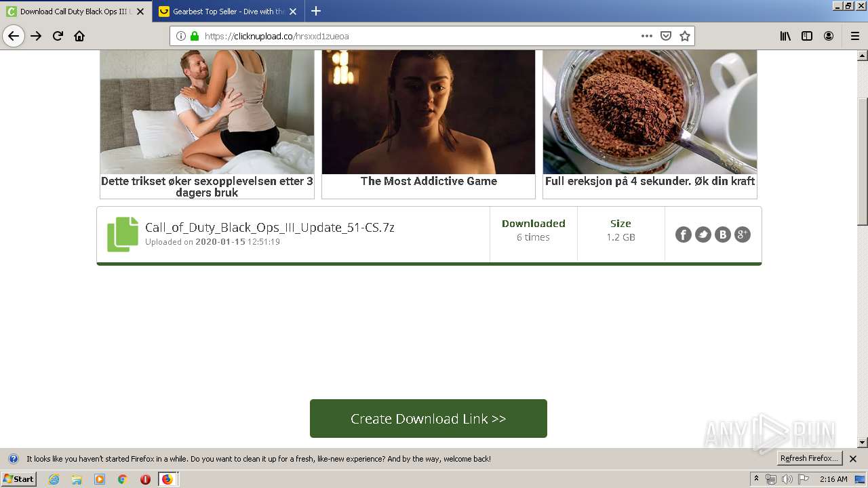Open the volume control in the tray
Viewport: 868px width, 488px height.
click(787, 479)
